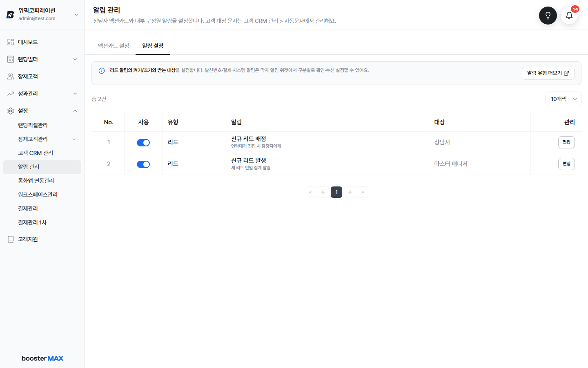Expand the 랜딩빌더 menu chevron
Screen dimensions: 588x368
click(75, 59)
